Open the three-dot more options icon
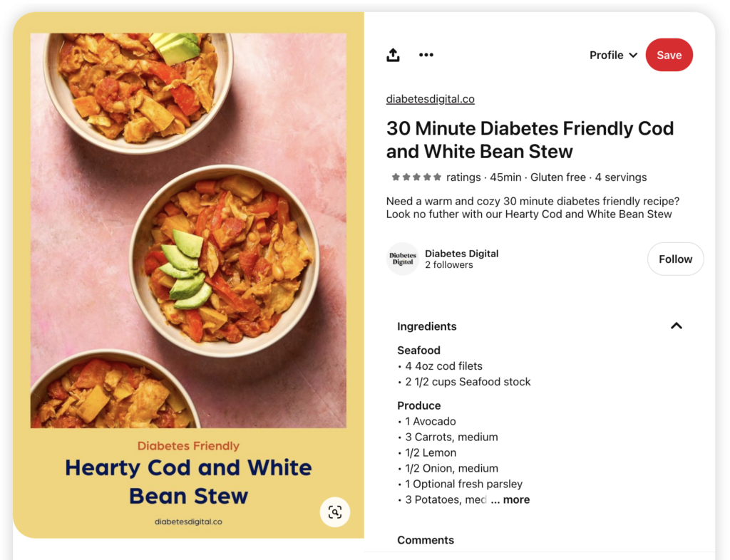This screenshot has width=730, height=560. pos(426,55)
